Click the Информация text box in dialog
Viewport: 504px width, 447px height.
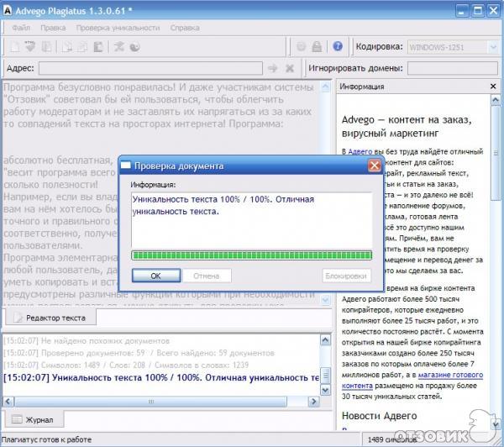252,220
